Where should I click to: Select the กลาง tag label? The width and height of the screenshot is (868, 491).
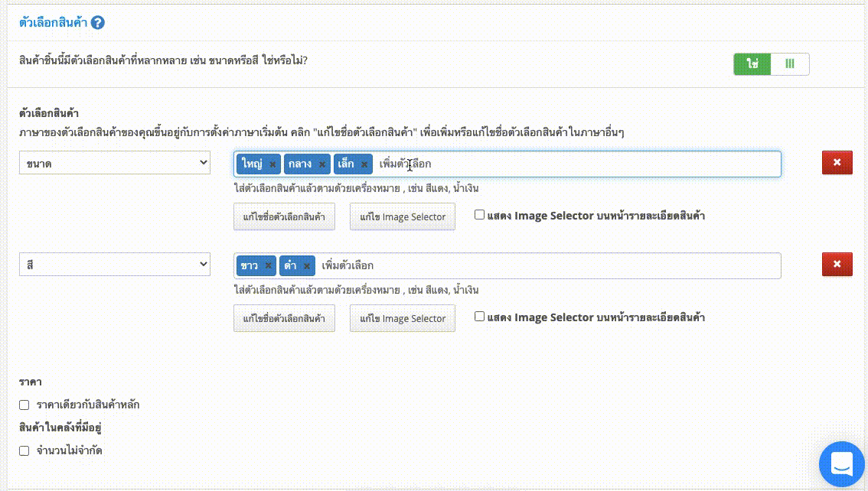(299, 164)
